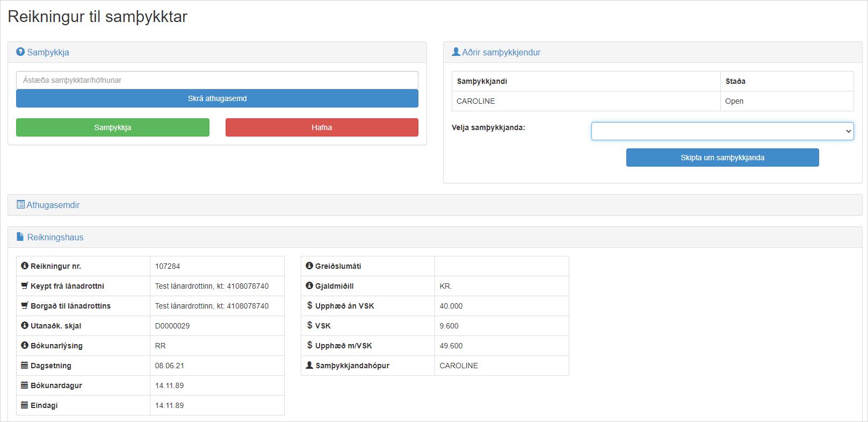Click the user icon beside Aðrir samþykkjendur
Screen dimensions: 868x422
point(456,52)
